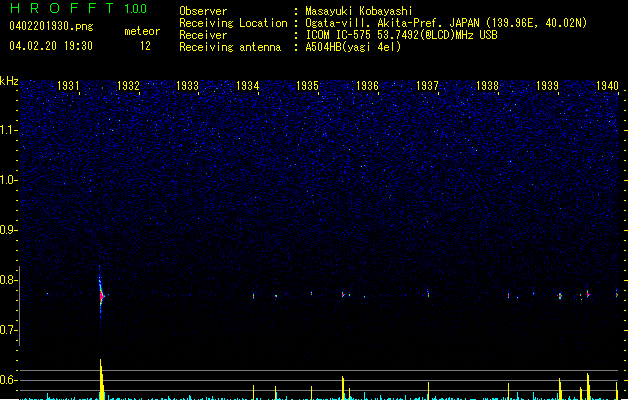This screenshot has width=629, height=400.
Task: Click the 1933 time marker
Action: 188,86
